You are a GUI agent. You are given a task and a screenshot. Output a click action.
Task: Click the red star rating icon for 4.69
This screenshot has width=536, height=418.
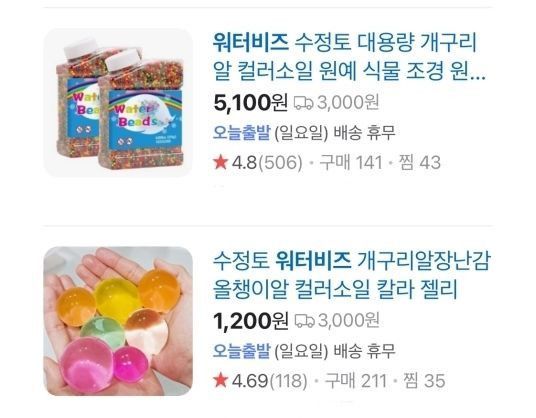click(220, 380)
